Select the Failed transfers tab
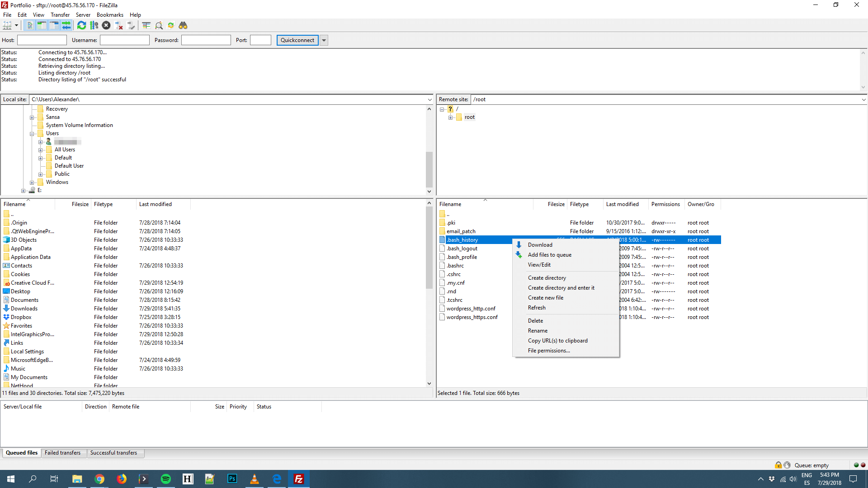The width and height of the screenshot is (868, 488). [x=62, y=453]
